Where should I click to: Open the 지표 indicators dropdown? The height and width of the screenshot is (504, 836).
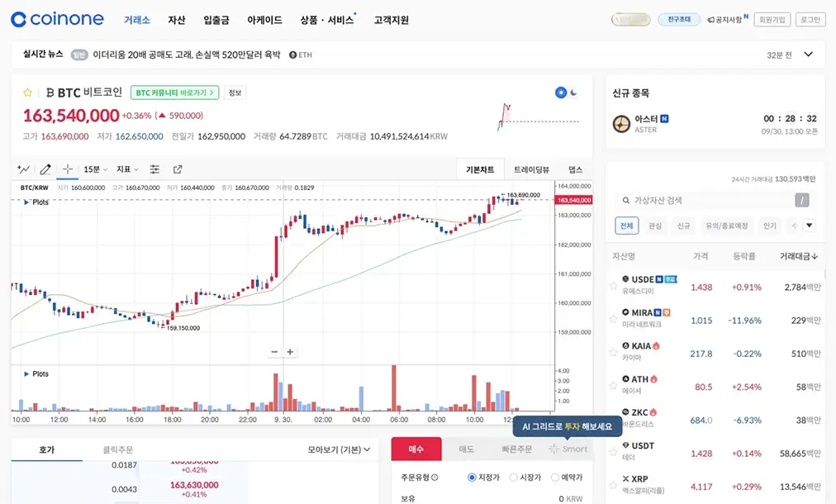127,169
